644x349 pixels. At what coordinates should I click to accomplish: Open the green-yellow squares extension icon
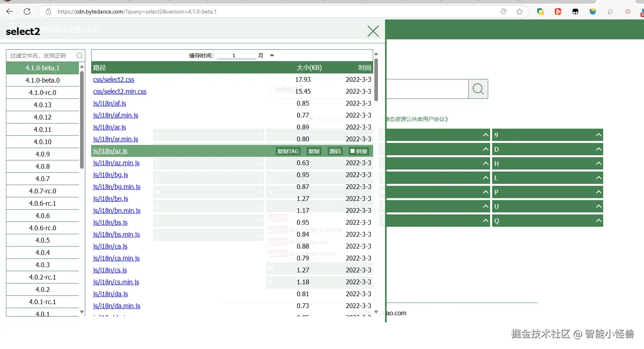(x=540, y=12)
